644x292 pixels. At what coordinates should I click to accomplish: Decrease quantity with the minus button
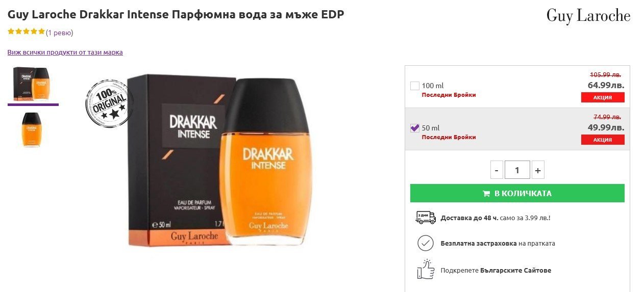coord(497,170)
